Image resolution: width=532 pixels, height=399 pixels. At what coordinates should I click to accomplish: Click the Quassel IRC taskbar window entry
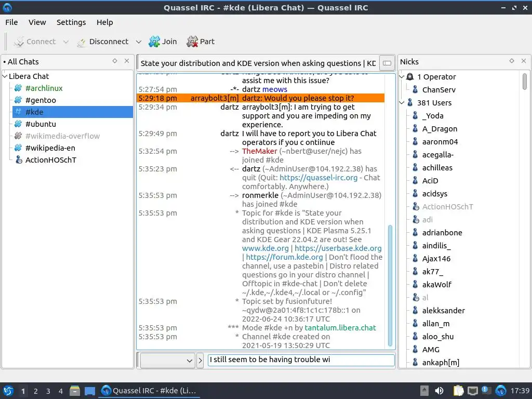click(x=149, y=391)
